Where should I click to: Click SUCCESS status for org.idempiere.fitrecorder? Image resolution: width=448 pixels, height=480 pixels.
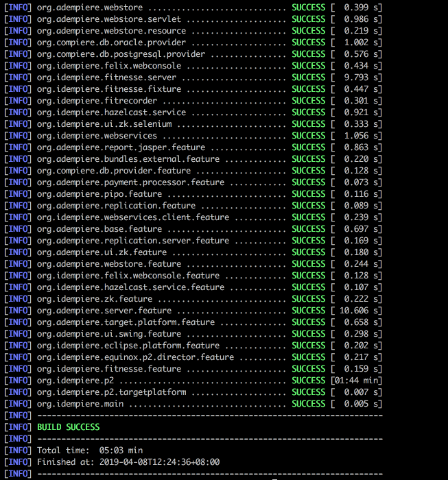pyautogui.click(x=308, y=100)
